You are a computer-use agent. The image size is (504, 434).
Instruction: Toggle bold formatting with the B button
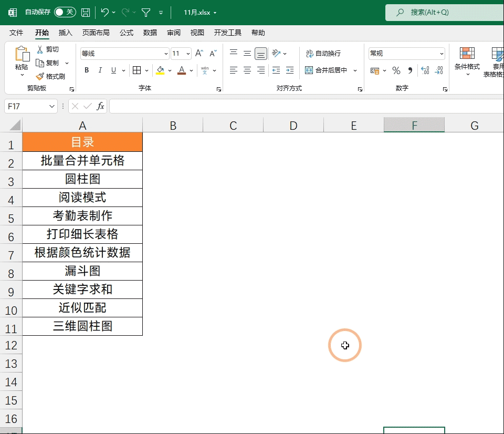tap(87, 70)
